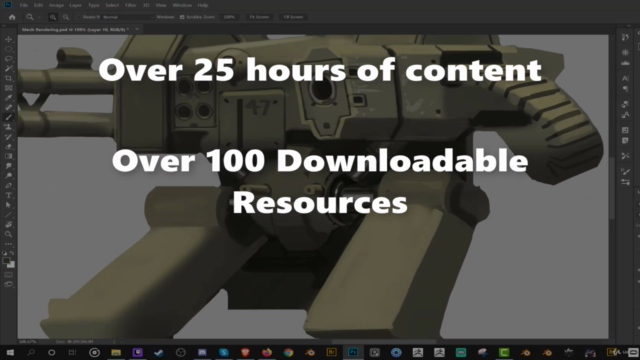Close the Mech Rendering.psd document tab

137,29
